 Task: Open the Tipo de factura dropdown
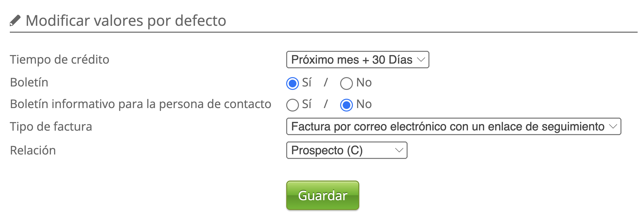[453, 126]
